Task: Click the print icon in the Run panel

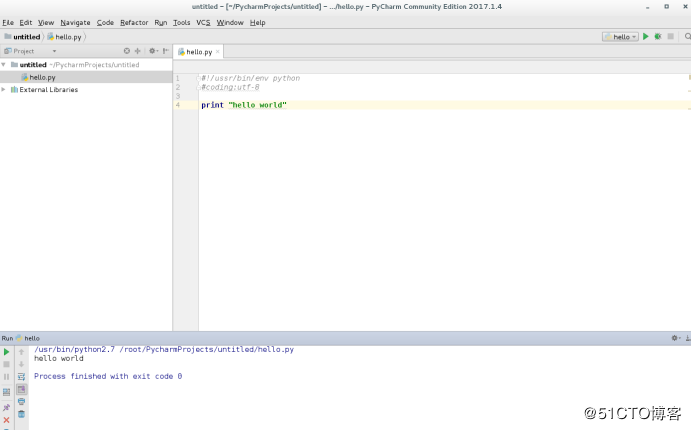Action: [21, 401]
